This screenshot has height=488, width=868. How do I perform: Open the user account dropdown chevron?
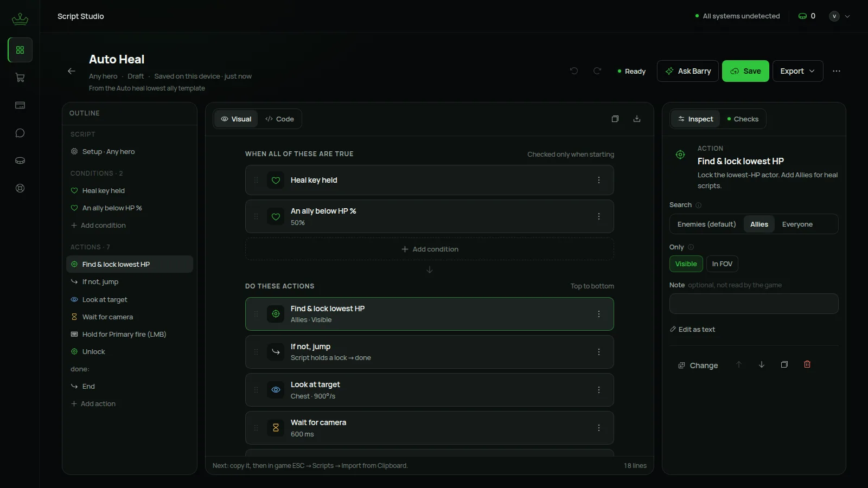pos(847,16)
